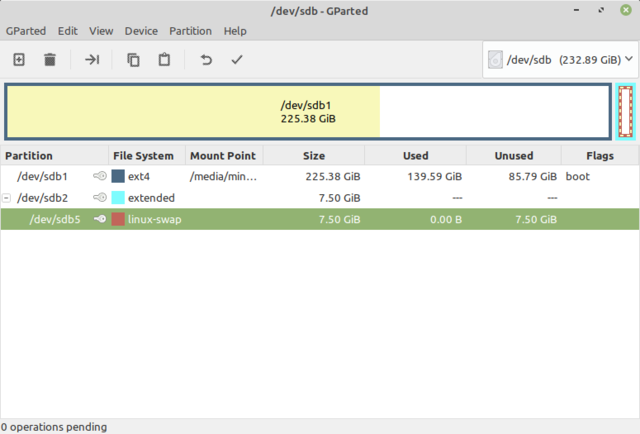Click the 139.59 GiB used value
Screen dimensions: 640x434
pyautogui.click(x=434, y=176)
